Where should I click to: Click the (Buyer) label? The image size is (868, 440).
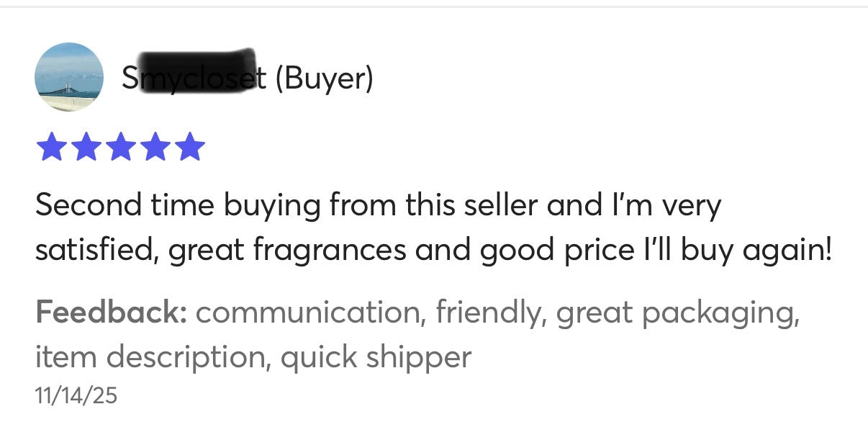[x=324, y=78]
